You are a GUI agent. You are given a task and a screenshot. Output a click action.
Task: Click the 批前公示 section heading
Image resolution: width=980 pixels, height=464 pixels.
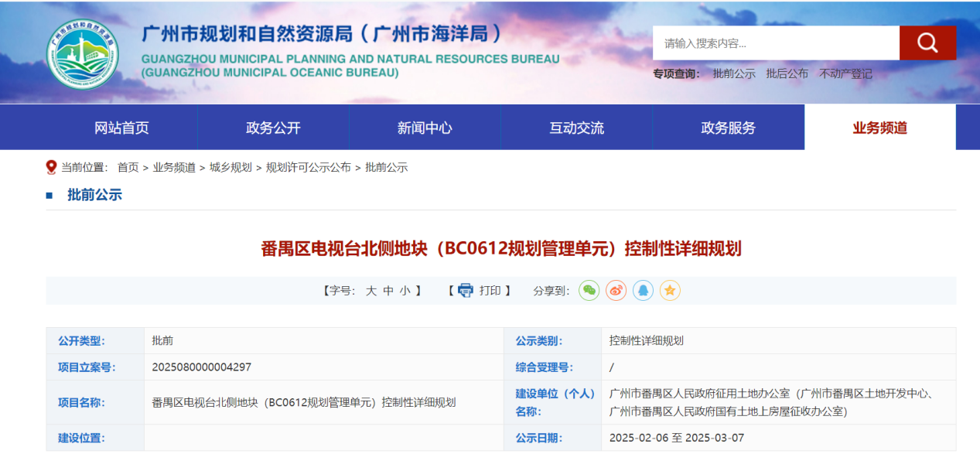click(94, 195)
